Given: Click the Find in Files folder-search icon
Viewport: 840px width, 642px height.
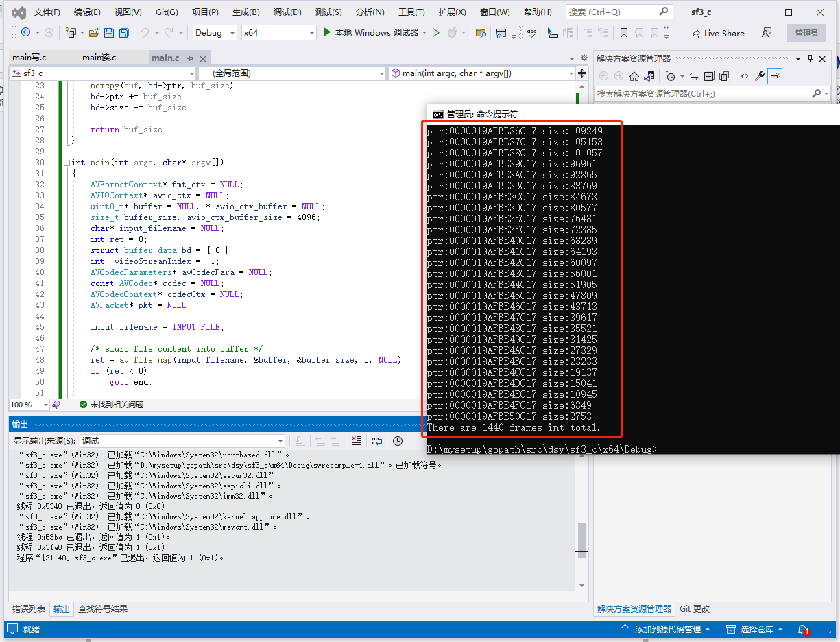Looking at the screenshot, I should (481, 32).
